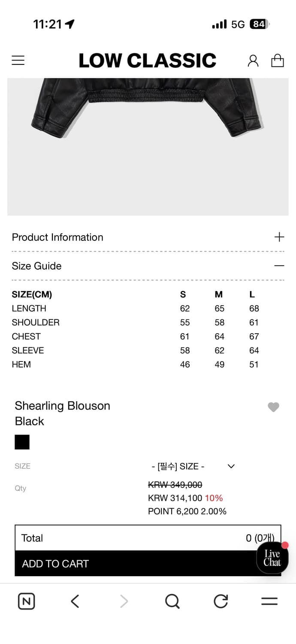The width and height of the screenshot is (296, 644).
Task: Click the LOW CLASSIC logo
Action: coord(147,61)
